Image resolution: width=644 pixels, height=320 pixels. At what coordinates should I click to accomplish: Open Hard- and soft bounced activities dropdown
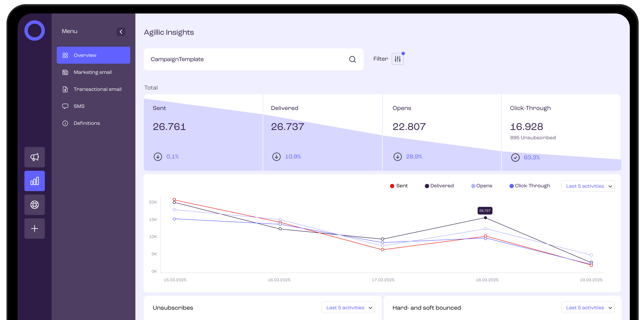pyautogui.click(x=588, y=308)
